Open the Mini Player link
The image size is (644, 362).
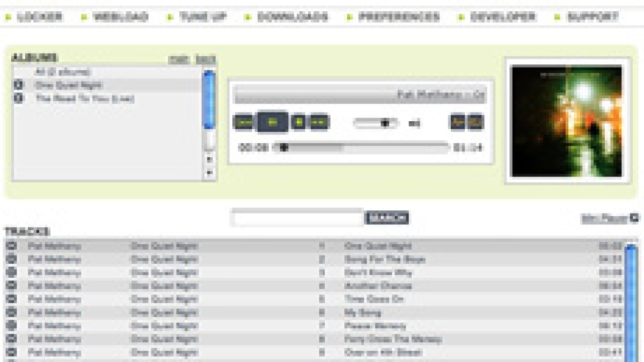(605, 218)
